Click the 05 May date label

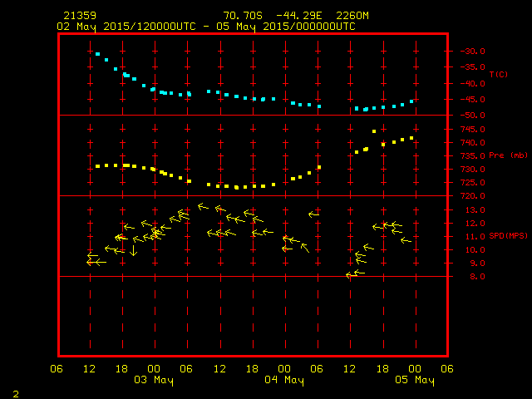click(x=415, y=380)
